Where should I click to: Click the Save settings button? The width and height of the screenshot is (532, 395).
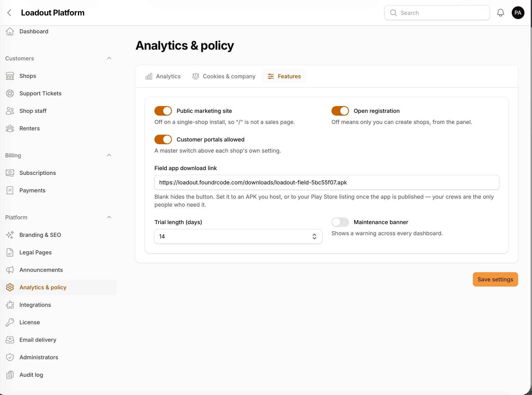[x=495, y=279]
